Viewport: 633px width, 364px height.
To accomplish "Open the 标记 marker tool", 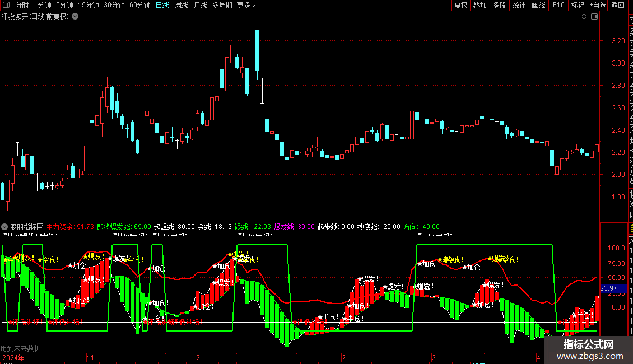I will pyautogui.click(x=578, y=5).
